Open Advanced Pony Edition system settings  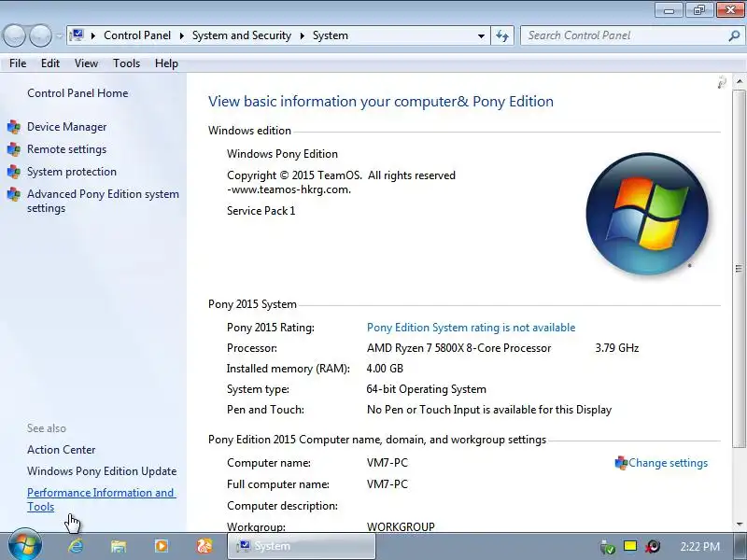click(103, 201)
